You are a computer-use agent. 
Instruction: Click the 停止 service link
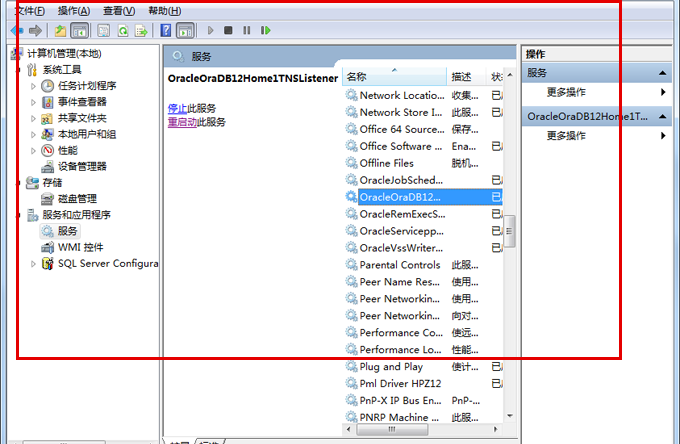(x=176, y=108)
